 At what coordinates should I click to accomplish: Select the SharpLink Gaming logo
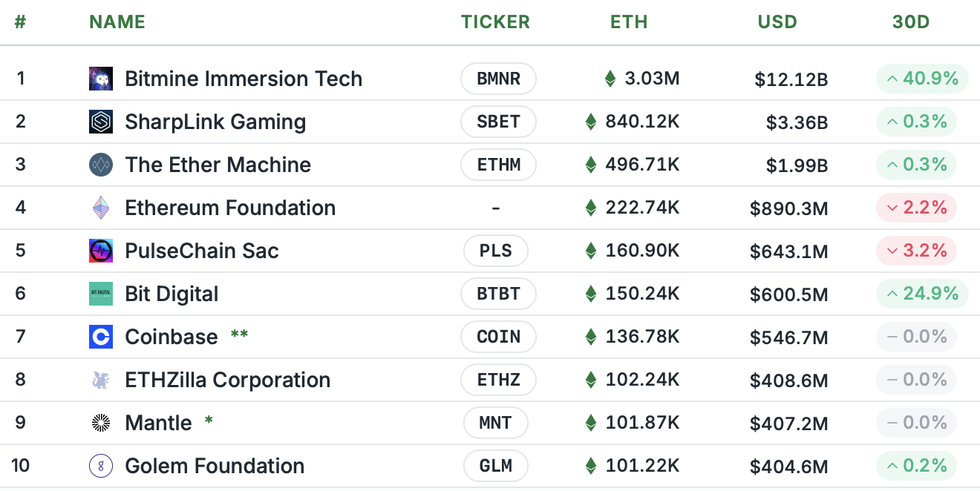(x=100, y=122)
